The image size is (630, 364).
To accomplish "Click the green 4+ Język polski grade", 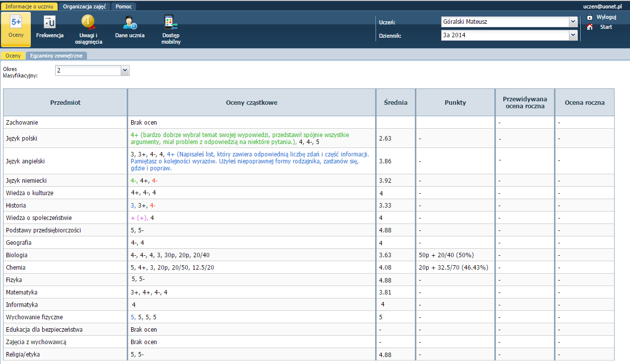I will [x=134, y=135].
